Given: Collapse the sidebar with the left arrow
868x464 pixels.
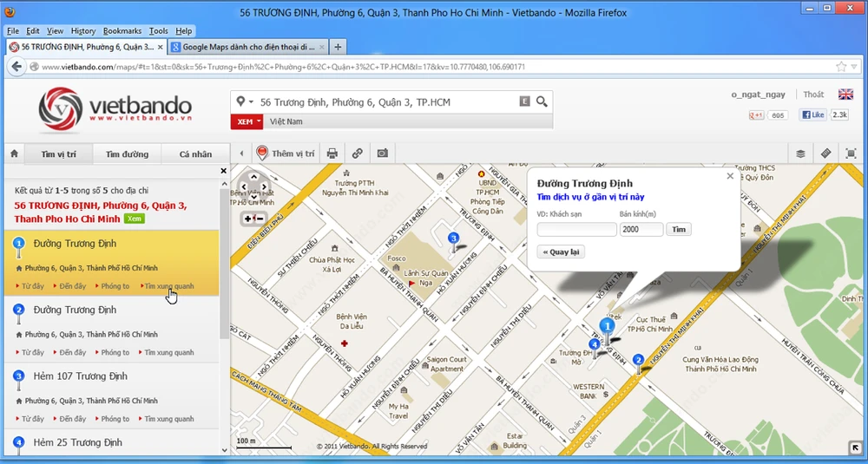Looking at the screenshot, I should [241, 154].
